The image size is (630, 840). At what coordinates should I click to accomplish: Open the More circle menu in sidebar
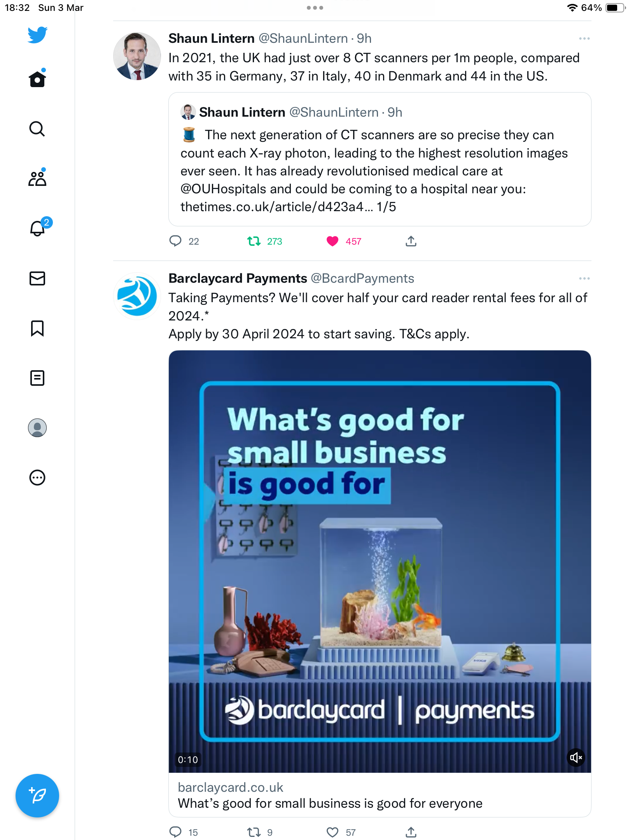37,478
